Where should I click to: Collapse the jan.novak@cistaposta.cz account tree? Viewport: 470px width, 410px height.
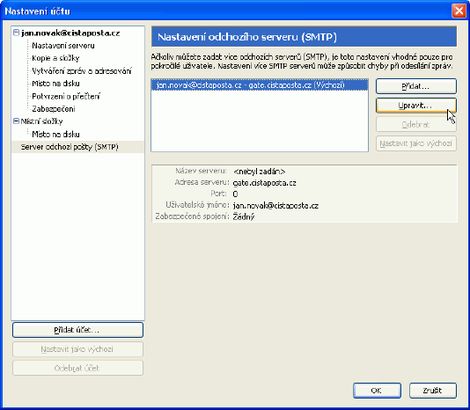pos(16,33)
